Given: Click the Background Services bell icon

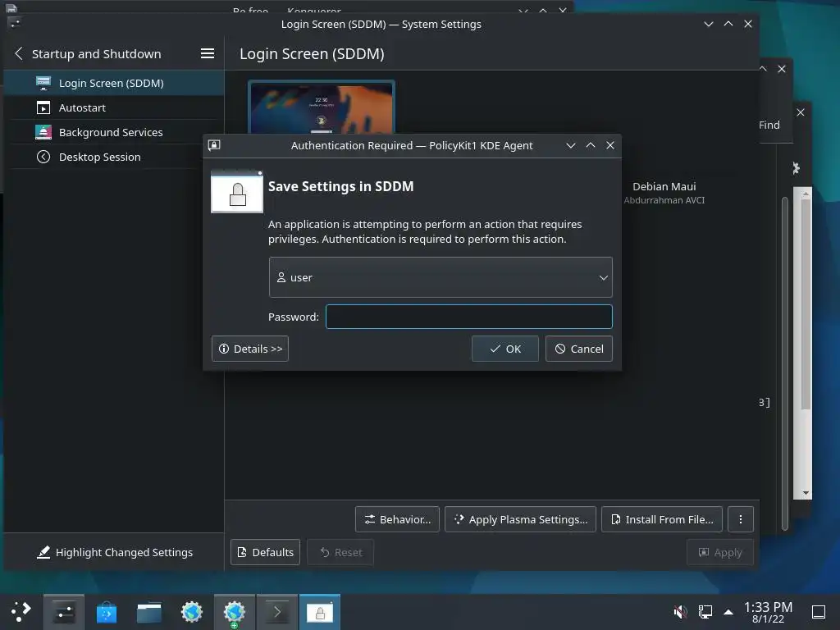Looking at the screenshot, I should coord(43,132).
